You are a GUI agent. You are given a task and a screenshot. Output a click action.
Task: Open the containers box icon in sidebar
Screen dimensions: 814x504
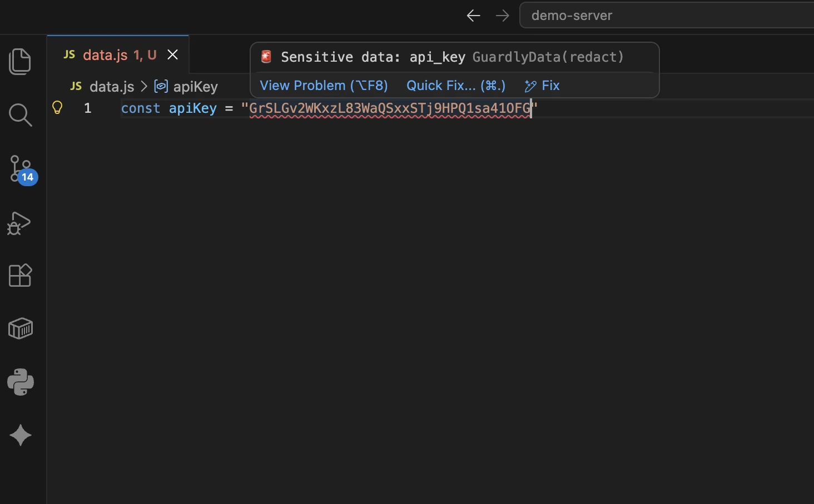[x=21, y=328]
